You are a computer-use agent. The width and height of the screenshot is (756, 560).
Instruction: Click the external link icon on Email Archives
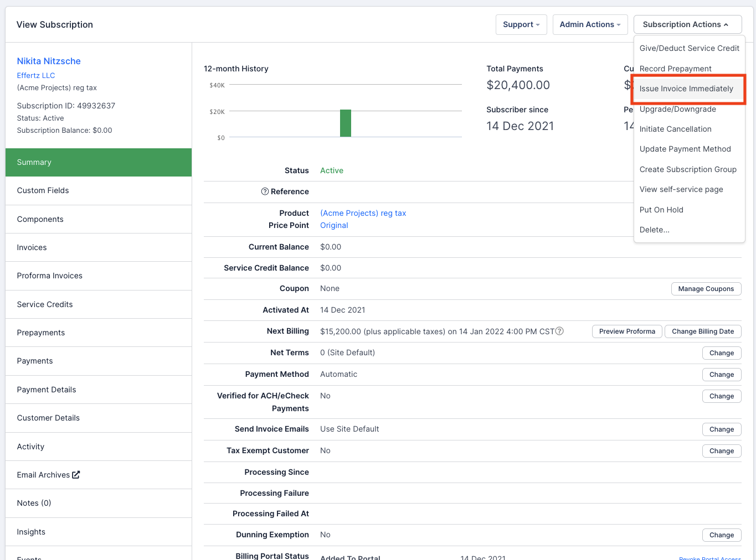pos(76,475)
